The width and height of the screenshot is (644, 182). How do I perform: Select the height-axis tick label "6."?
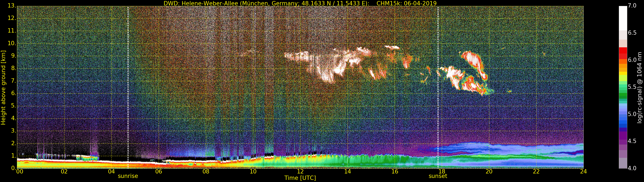click(13, 93)
